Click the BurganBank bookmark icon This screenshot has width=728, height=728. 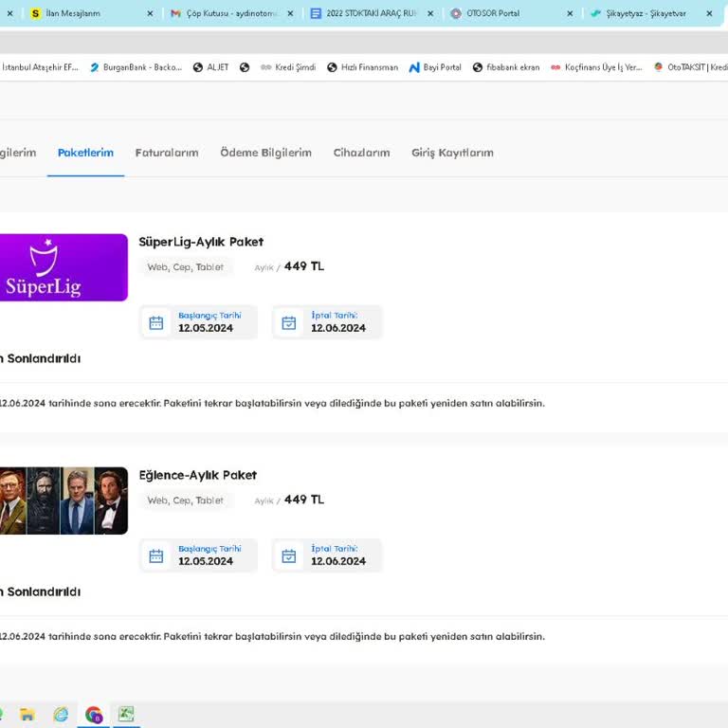[x=95, y=67]
